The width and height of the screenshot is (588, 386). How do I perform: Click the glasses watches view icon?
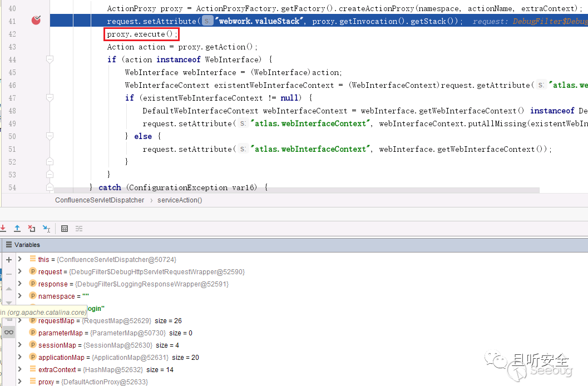(8, 332)
